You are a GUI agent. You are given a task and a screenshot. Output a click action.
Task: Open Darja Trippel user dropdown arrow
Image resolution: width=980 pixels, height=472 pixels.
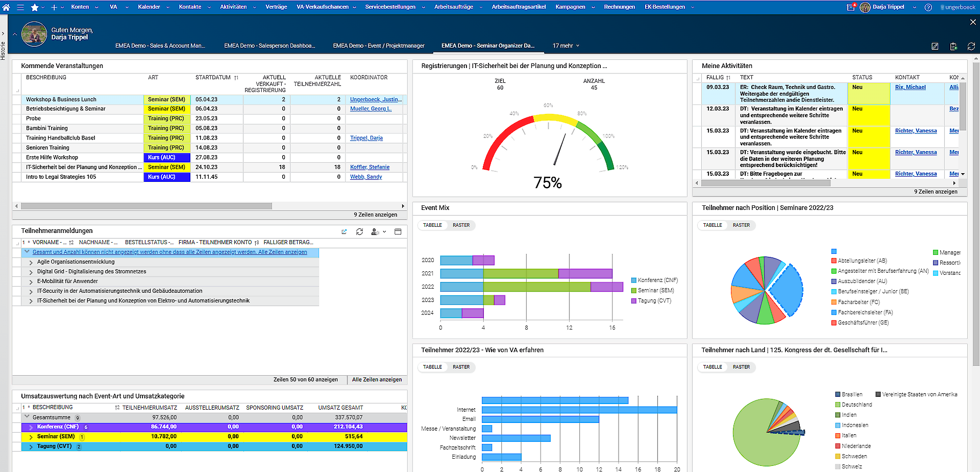914,7
